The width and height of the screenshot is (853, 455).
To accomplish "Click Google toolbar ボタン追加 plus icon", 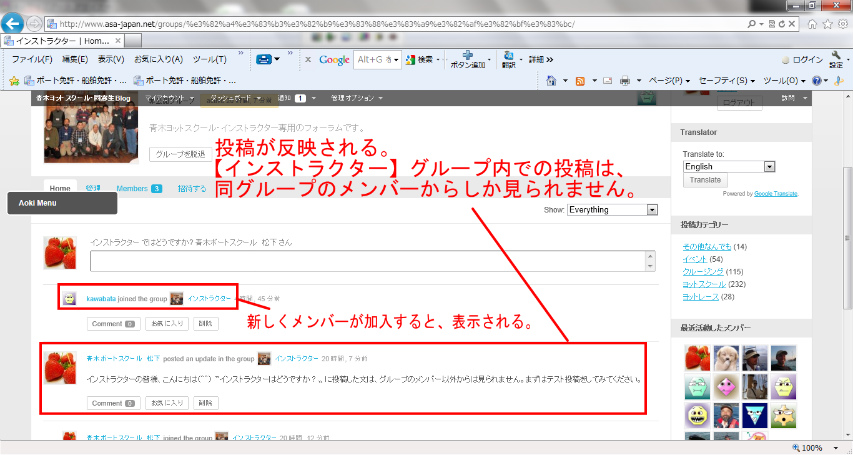I will (467, 59).
